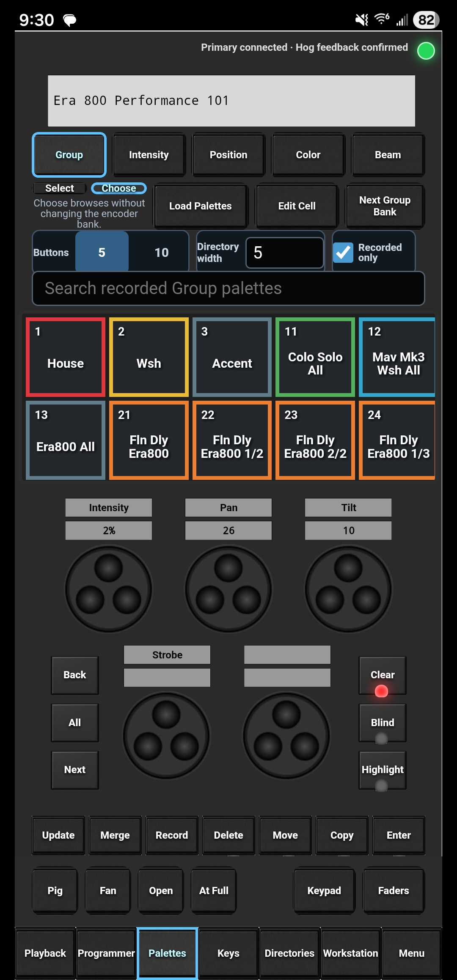Tap the Update key
The image size is (457, 980).
[x=58, y=835]
